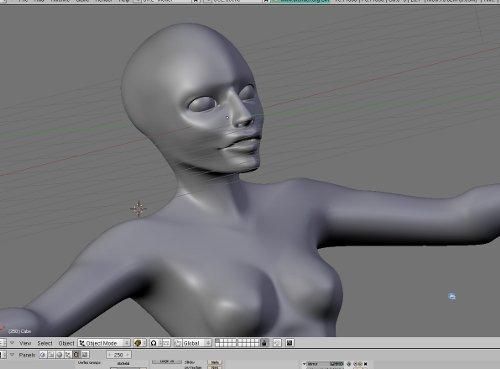This screenshot has width=500, height=369.
Task: Switch to Object context icon
Action: click(x=68, y=355)
